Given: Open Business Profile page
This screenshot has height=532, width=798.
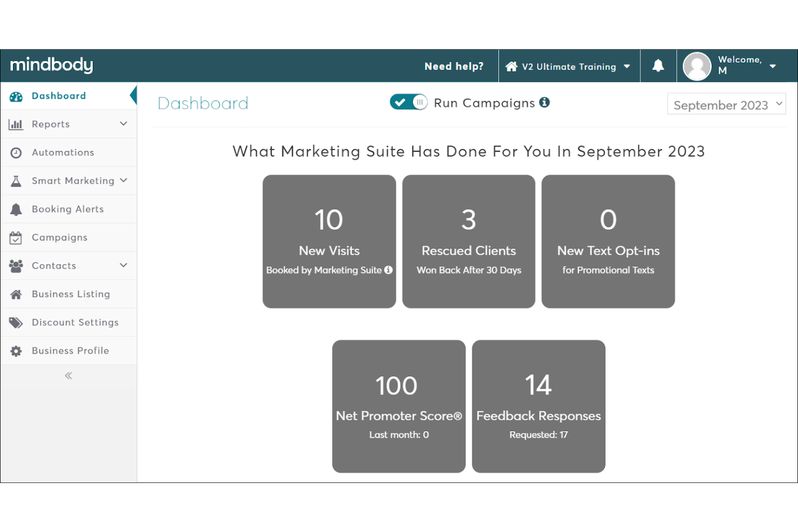Looking at the screenshot, I should [x=68, y=350].
